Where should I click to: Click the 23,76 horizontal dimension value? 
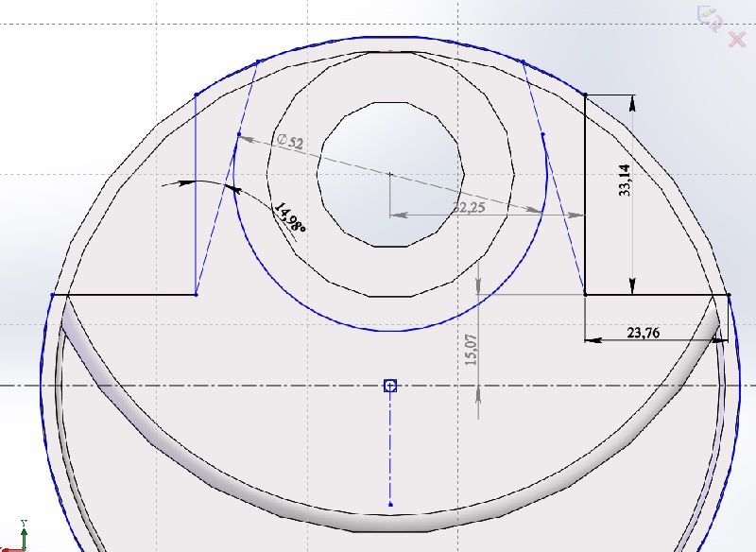(644, 332)
